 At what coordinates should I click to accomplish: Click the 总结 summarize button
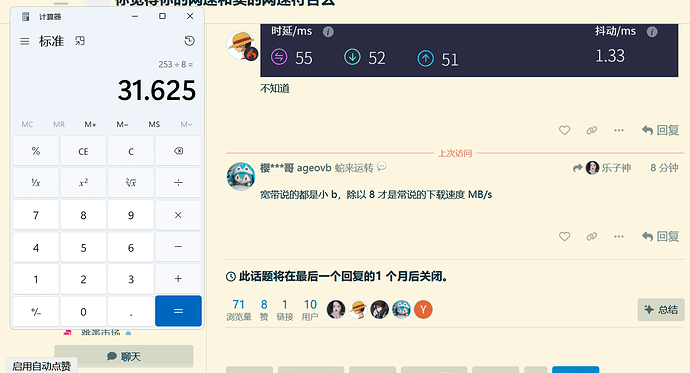pyautogui.click(x=661, y=310)
